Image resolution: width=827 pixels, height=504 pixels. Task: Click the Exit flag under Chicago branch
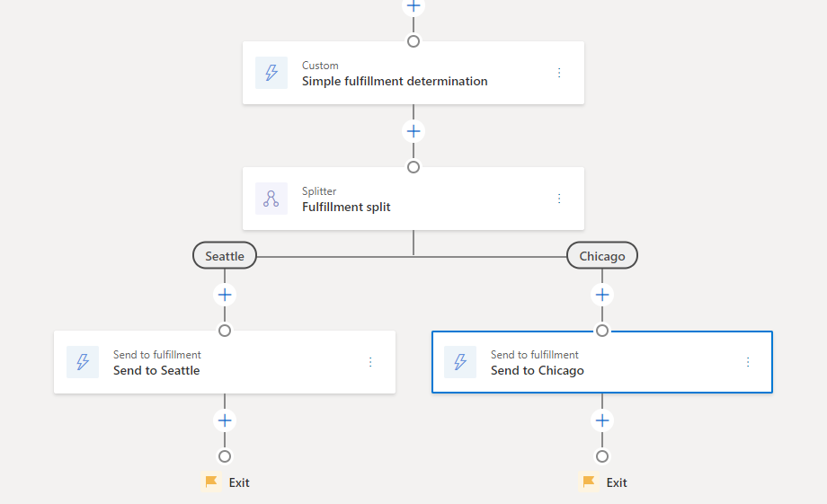[x=589, y=482]
